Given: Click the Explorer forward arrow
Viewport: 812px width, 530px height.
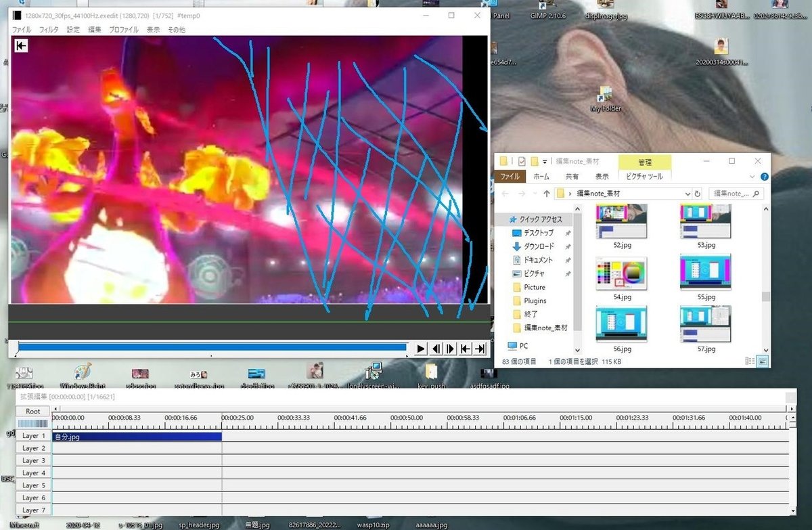Looking at the screenshot, I should tap(521, 194).
